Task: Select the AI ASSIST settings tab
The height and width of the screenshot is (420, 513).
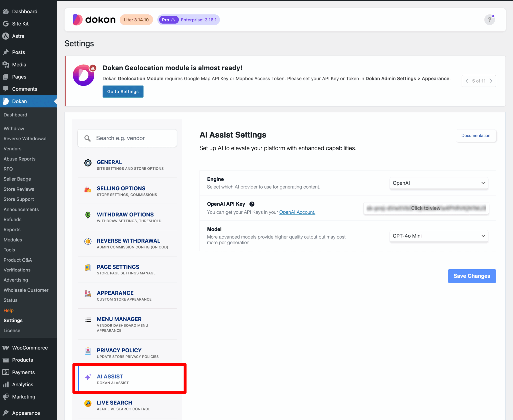Action: 130,379
